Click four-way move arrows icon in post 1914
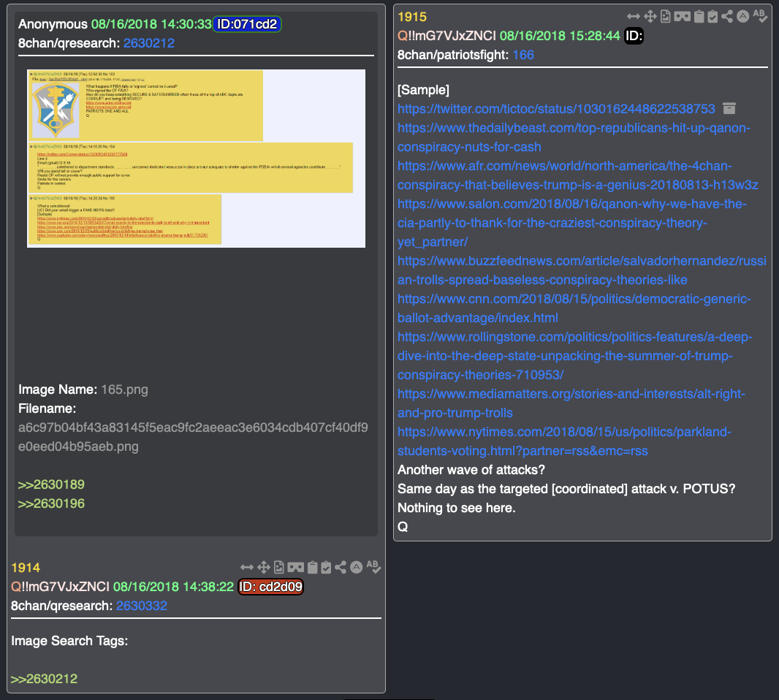 pos(263,567)
